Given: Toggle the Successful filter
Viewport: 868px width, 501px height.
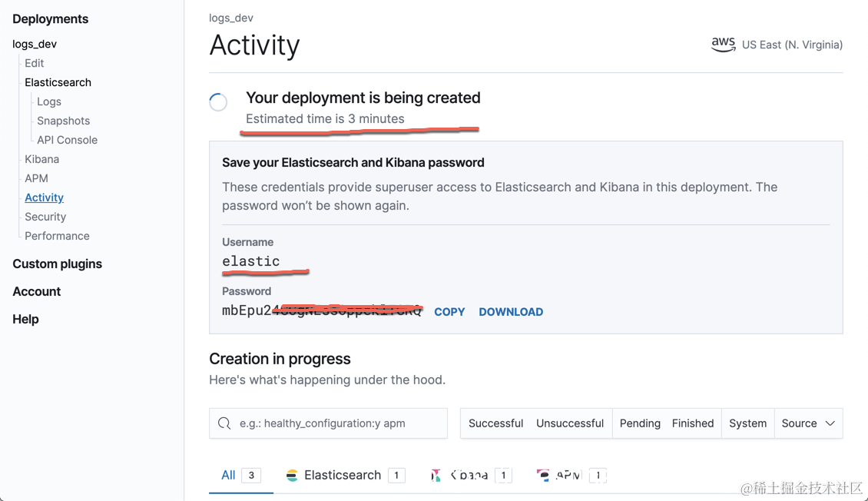Looking at the screenshot, I should click(x=495, y=423).
